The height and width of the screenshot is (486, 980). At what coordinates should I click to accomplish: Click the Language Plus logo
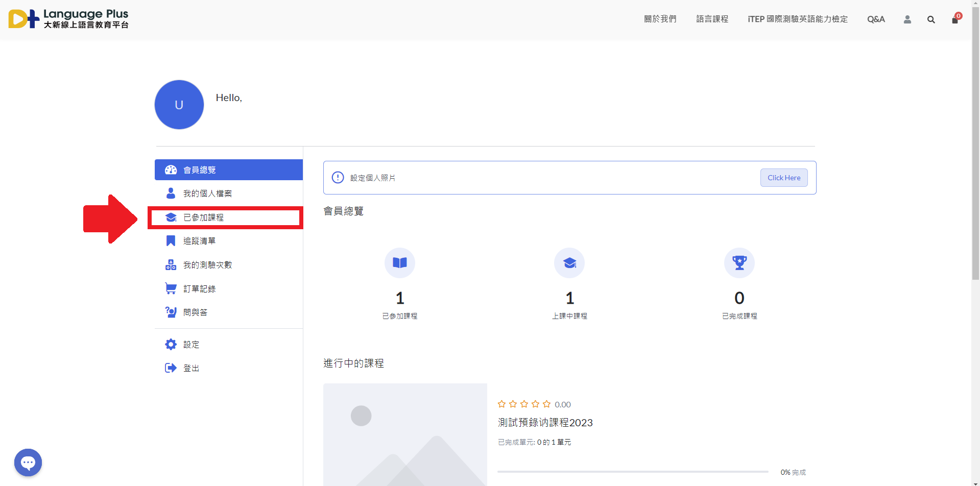point(68,19)
